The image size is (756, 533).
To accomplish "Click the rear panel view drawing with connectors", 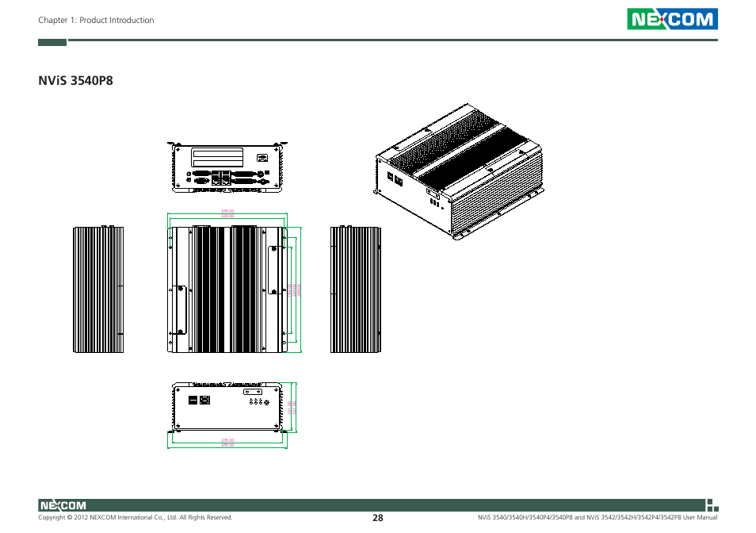I will click(227, 167).
